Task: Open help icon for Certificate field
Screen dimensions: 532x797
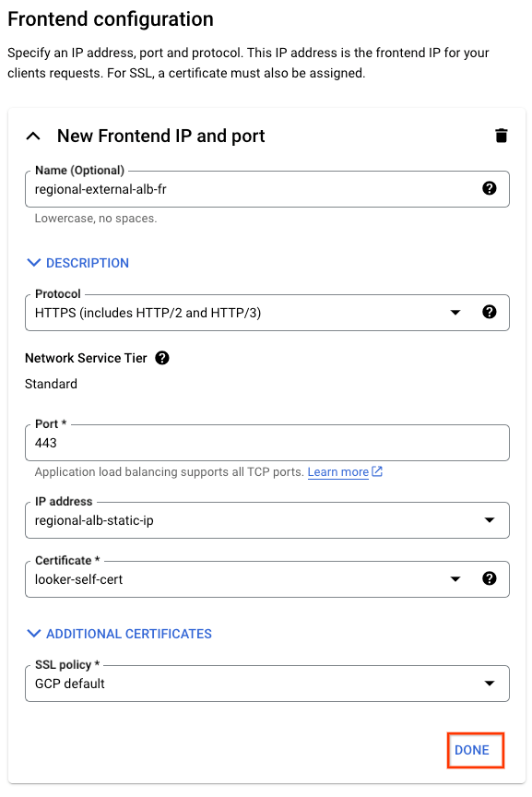Action: [489, 578]
